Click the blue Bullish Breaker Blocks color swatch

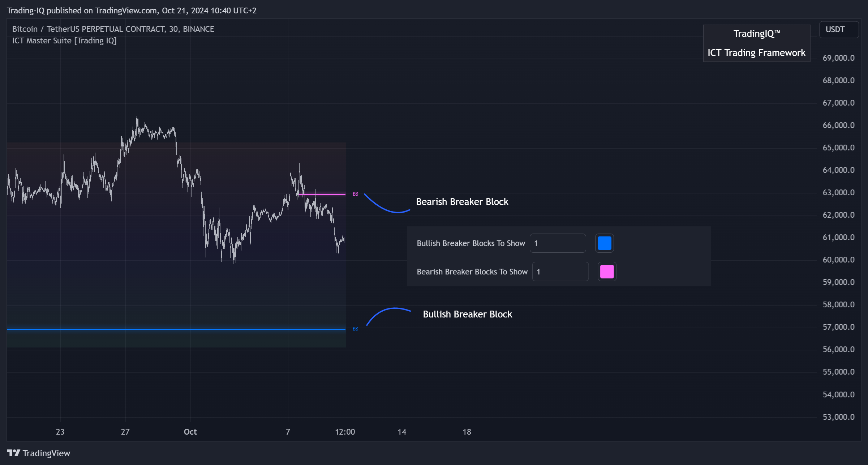tap(604, 243)
